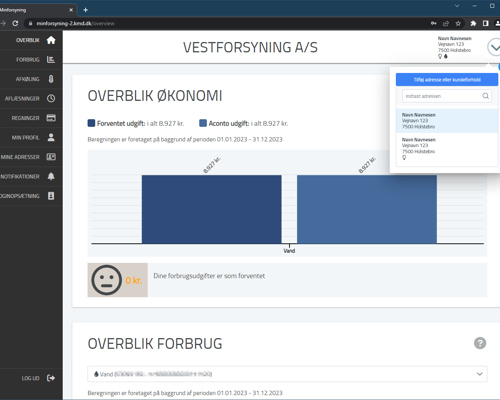The height and width of the screenshot is (400, 500).
Task: Collapse the address selector chevron
Action: [495, 47]
